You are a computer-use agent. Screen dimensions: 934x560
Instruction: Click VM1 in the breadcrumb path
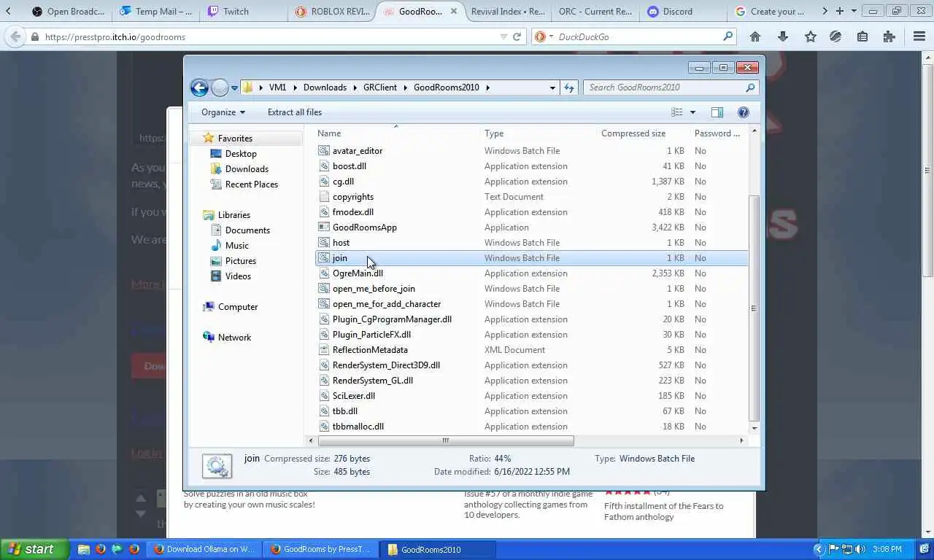point(277,87)
